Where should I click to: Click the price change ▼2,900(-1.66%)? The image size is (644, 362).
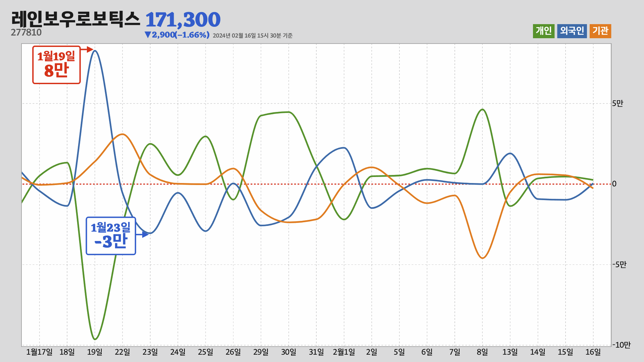click(x=177, y=35)
